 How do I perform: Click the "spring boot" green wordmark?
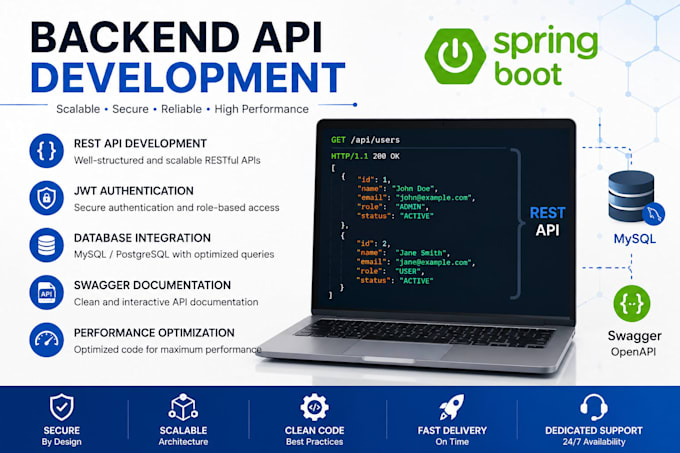click(546, 56)
